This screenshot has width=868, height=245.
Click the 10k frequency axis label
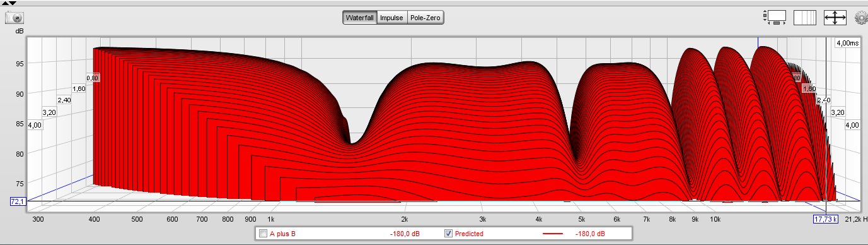click(715, 219)
